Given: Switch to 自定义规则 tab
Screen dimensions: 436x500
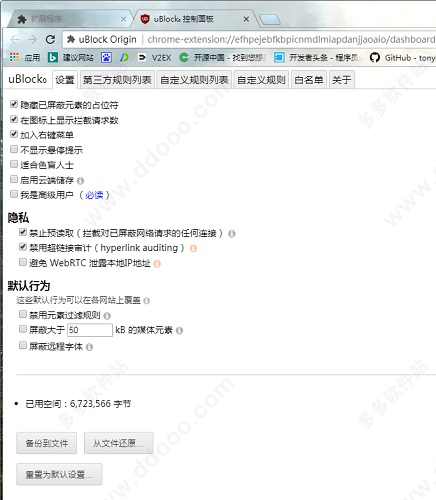Looking at the screenshot, I should coord(261,80).
